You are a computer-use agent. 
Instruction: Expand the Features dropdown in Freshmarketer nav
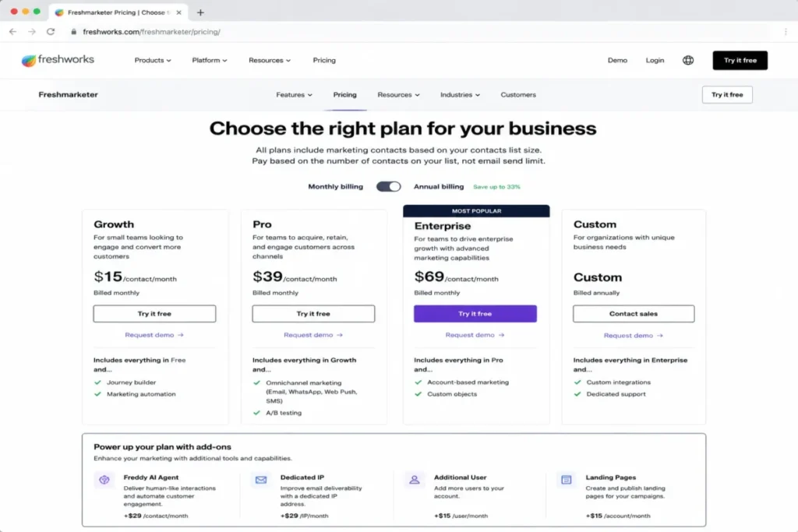click(x=294, y=94)
